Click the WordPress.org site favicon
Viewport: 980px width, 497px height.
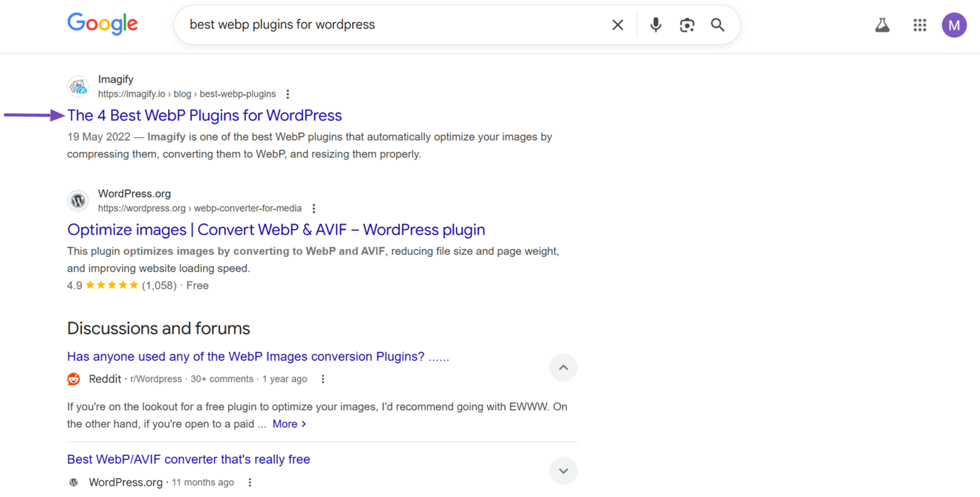click(x=78, y=201)
